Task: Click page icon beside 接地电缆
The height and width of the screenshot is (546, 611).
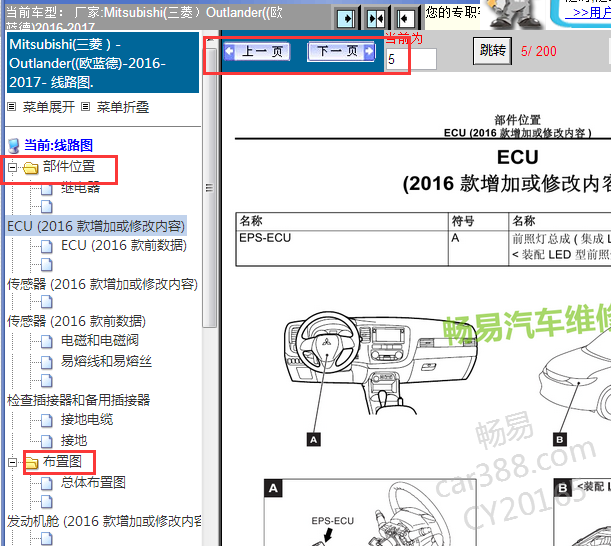Action: point(47,421)
